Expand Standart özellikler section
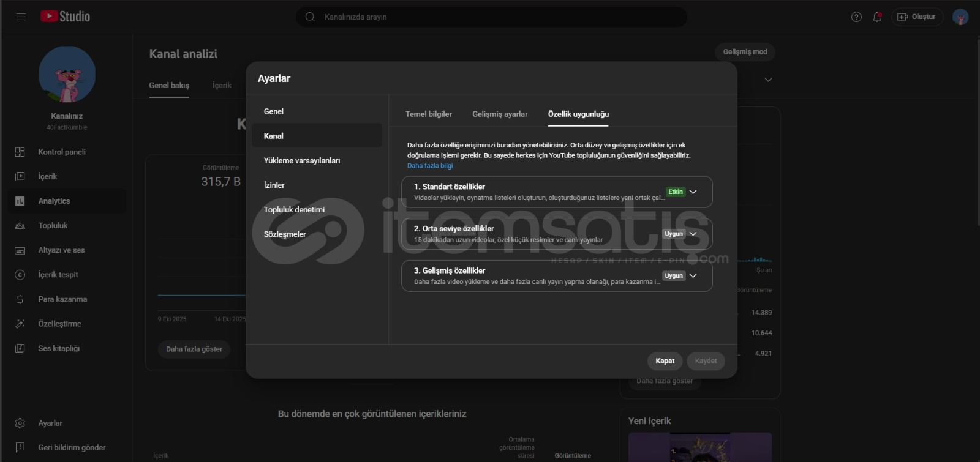 point(693,192)
